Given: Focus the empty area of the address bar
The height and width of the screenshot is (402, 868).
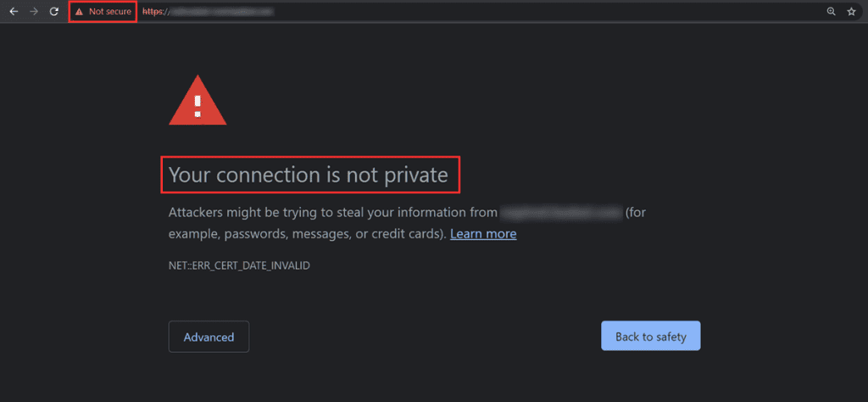Looking at the screenshot, I should [x=548, y=12].
